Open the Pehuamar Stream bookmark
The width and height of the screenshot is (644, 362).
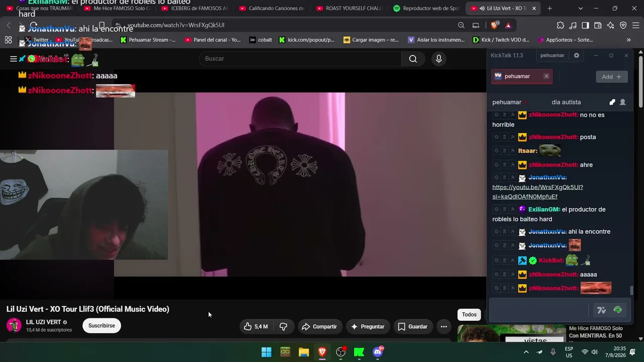148,40
